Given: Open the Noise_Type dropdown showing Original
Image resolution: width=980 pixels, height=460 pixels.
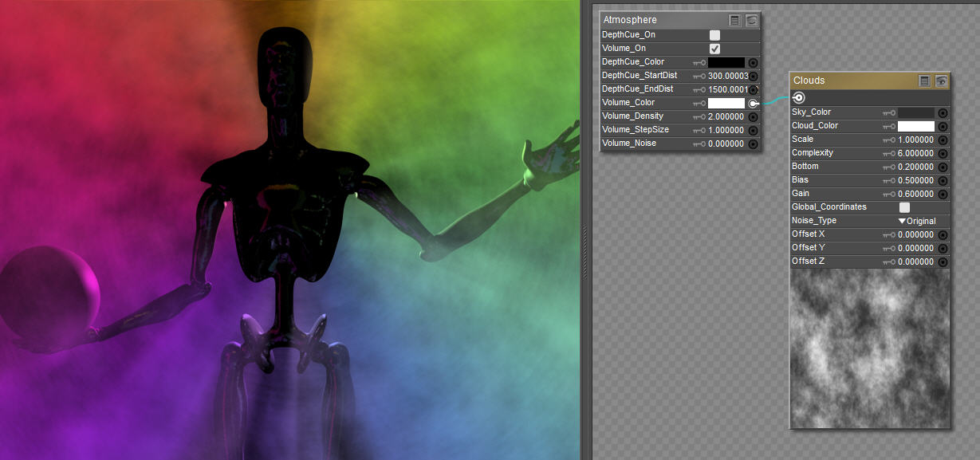Looking at the screenshot, I should (x=917, y=221).
